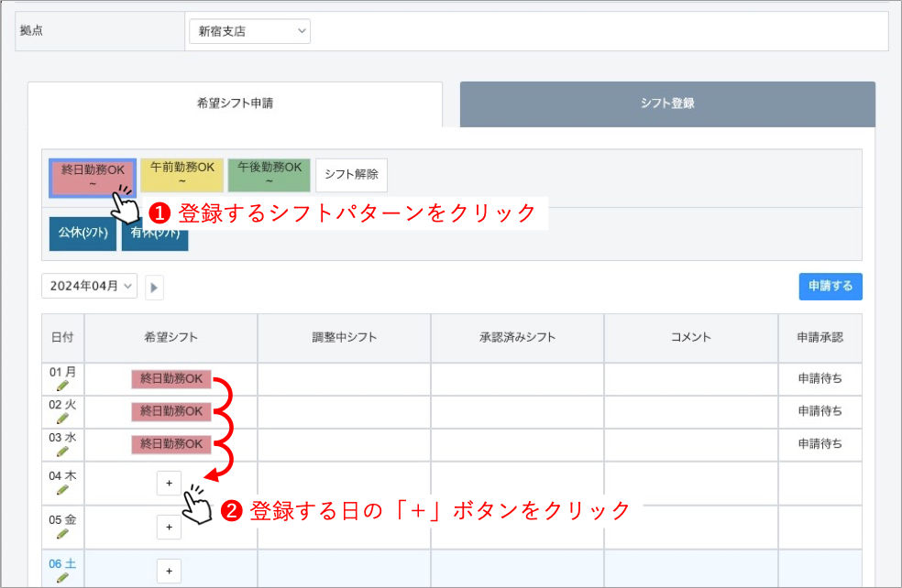Go to next month using arrow button
This screenshot has height=588, width=902.
click(x=154, y=287)
